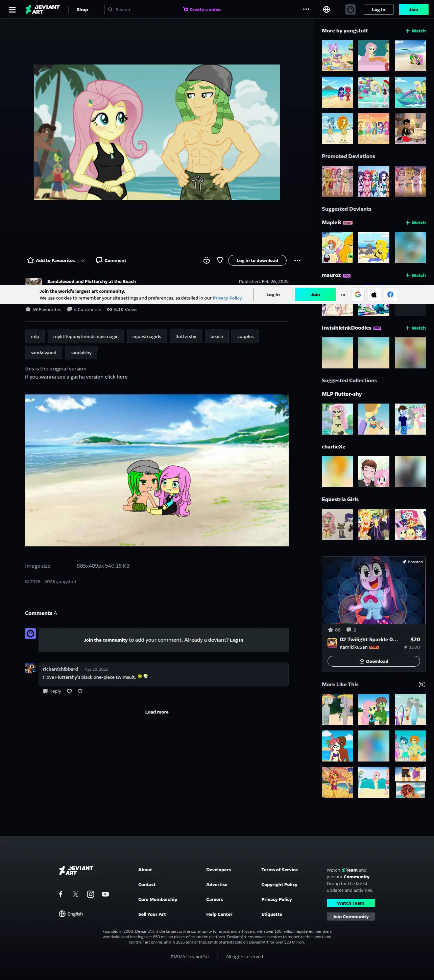Continue with Google sign-in icon
The width and height of the screenshot is (434, 980).
(x=358, y=294)
